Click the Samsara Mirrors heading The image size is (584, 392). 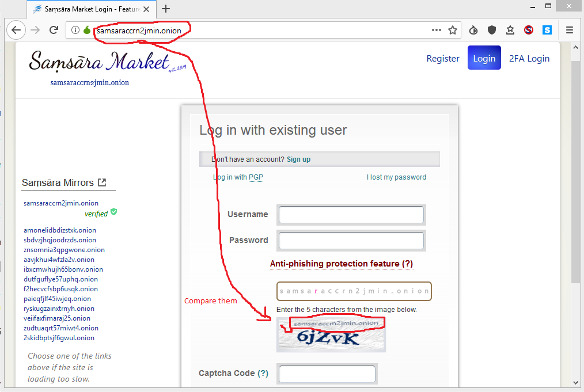[x=58, y=183]
